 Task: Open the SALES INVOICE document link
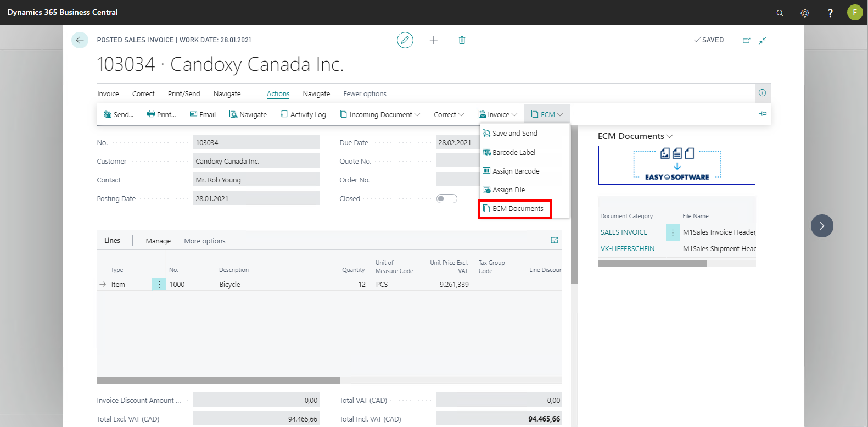624,232
